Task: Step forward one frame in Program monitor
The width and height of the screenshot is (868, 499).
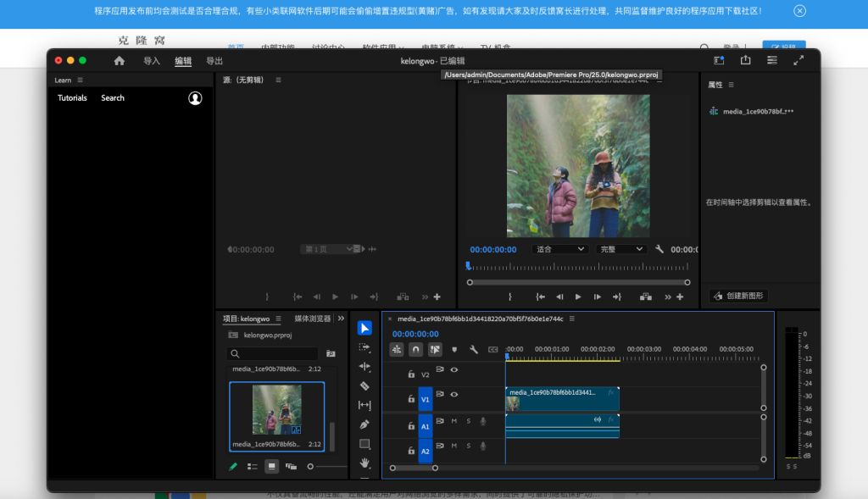Action: tap(598, 297)
